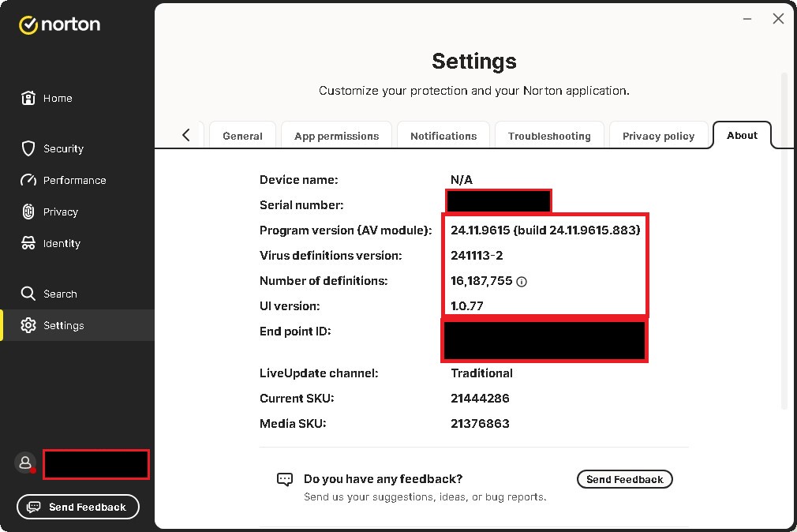Click the Norton logo
Screen dimensions: 797x532
[59, 24]
